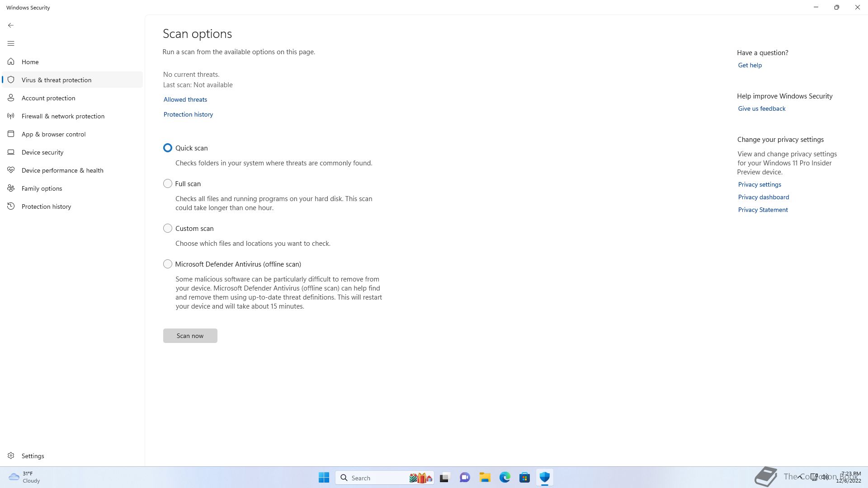The height and width of the screenshot is (488, 868).
Task: Click the taskbar clock and date
Action: pyautogui.click(x=849, y=477)
